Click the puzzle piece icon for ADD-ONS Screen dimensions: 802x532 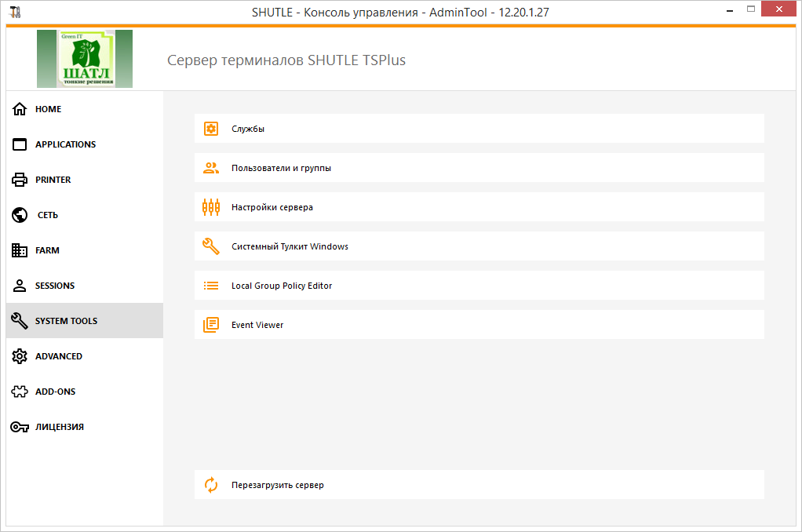[x=19, y=391]
